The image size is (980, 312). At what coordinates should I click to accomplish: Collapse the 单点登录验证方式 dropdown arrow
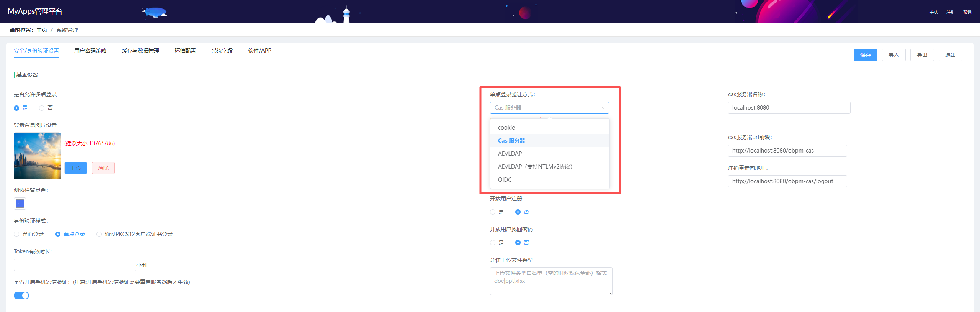point(601,108)
